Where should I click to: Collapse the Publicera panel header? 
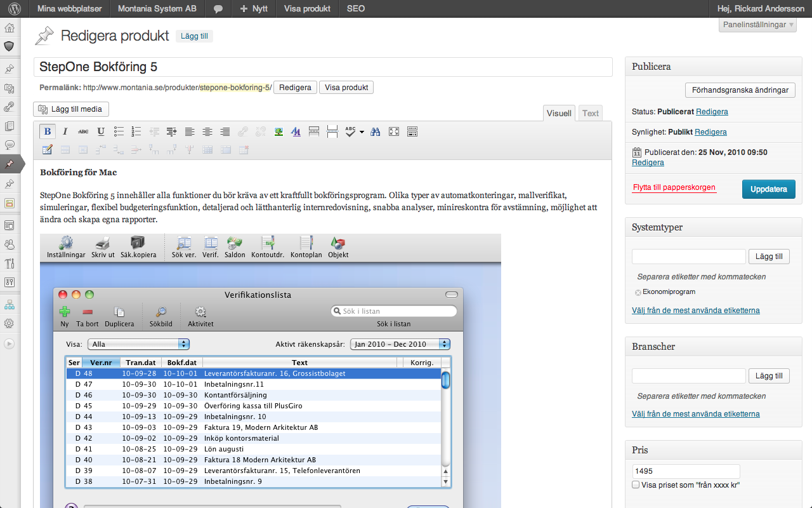coord(714,67)
